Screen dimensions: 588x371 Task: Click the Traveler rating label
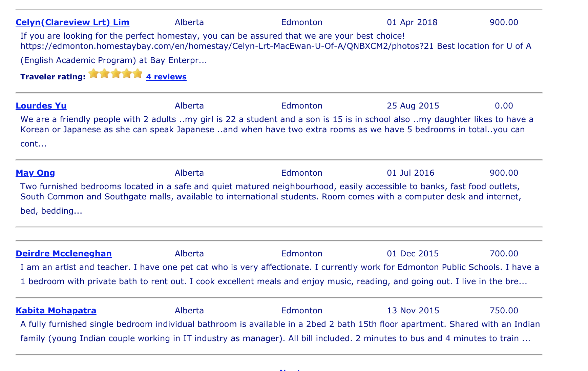pos(53,77)
